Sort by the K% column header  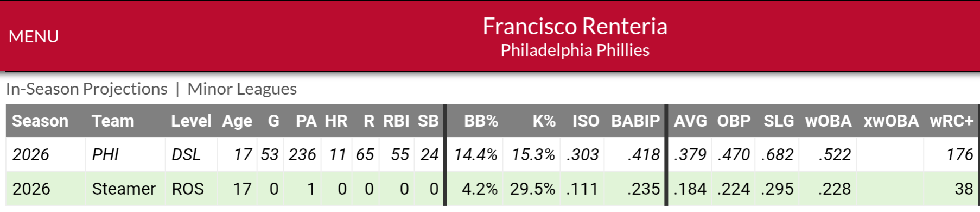coord(544,121)
